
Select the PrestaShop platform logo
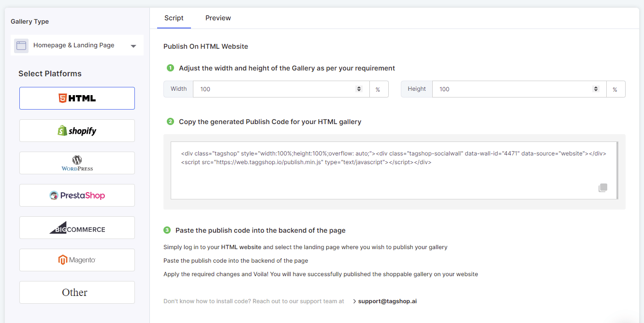77,196
